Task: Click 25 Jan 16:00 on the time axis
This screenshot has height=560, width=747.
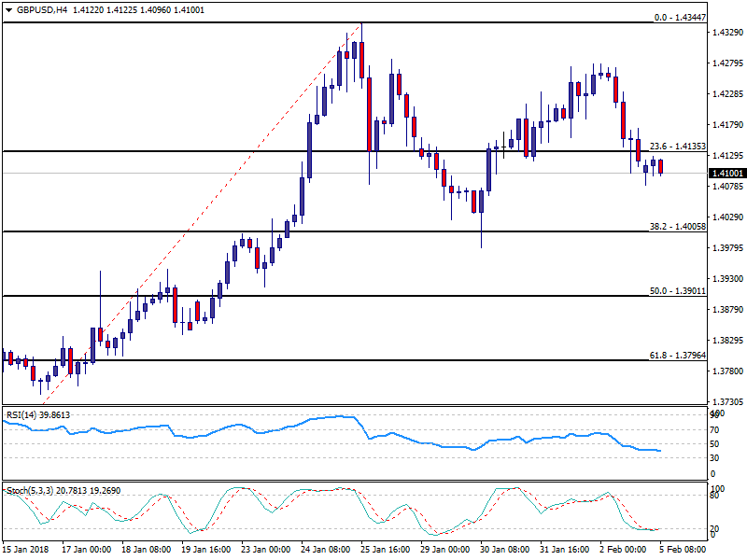Action: [388, 551]
